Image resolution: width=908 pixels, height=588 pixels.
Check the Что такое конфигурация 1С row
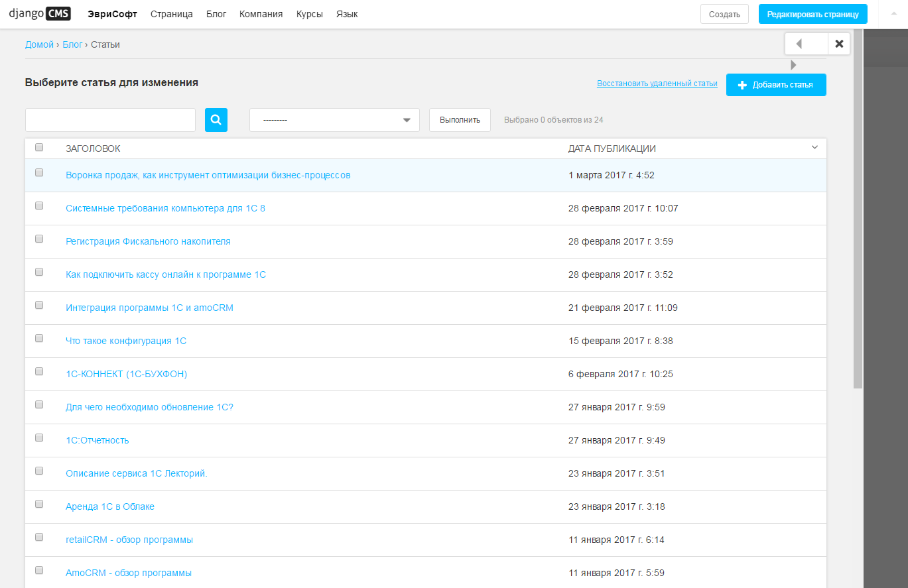tap(39, 338)
